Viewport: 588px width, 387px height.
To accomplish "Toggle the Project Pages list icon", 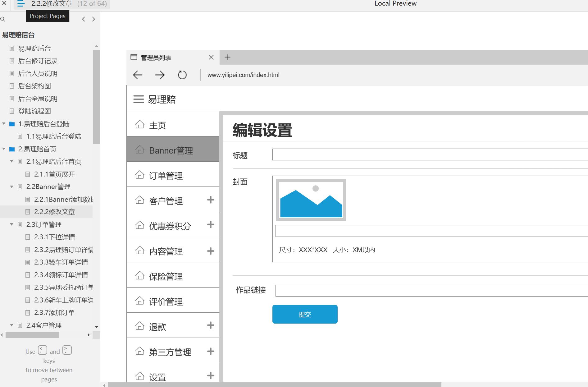I will pyautogui.click(x=21, y=4).
